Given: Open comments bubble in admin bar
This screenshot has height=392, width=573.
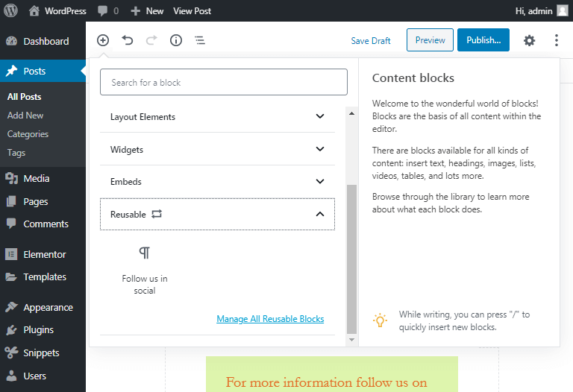Looking at the screenshot, I should [108, 11].
